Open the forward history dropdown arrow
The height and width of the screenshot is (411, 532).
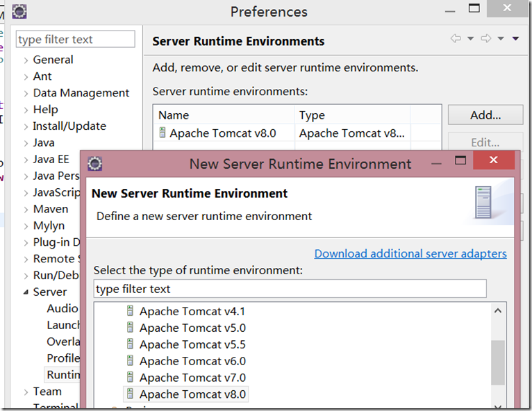(x=501, y=39)
